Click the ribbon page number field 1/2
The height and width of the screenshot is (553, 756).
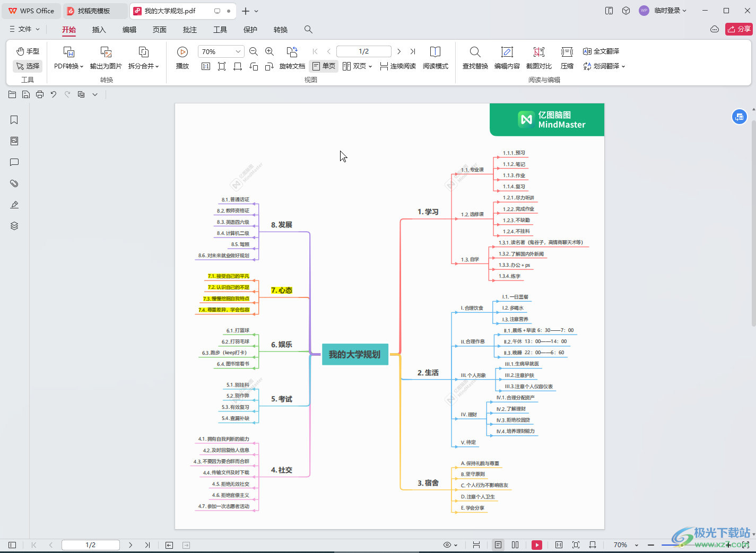364,51
